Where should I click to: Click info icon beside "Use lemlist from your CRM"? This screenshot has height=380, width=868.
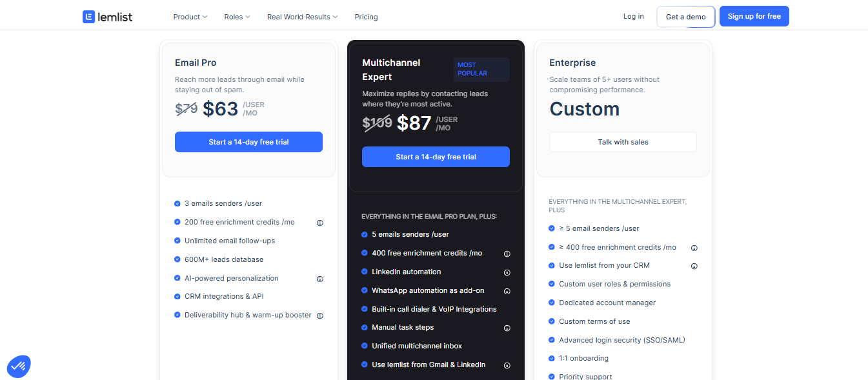(x=694, y=266)
